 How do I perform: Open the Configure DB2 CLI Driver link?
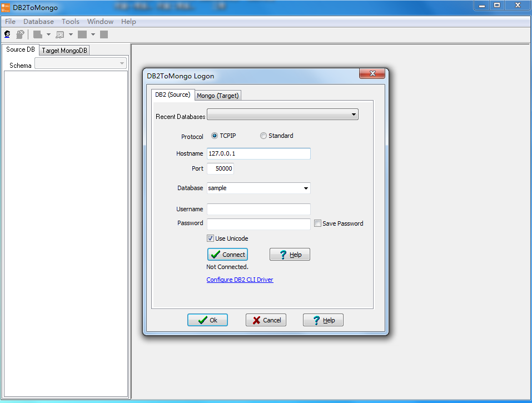(x=240, y=280)
